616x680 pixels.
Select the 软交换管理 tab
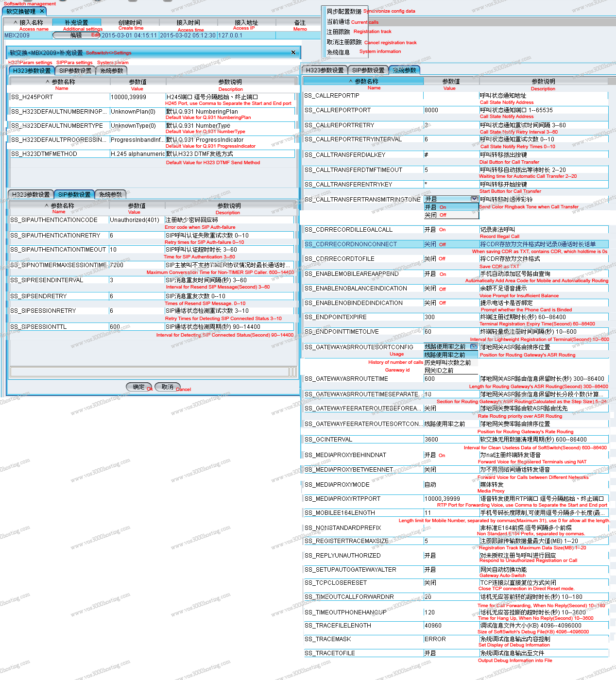tap(24, 11)
